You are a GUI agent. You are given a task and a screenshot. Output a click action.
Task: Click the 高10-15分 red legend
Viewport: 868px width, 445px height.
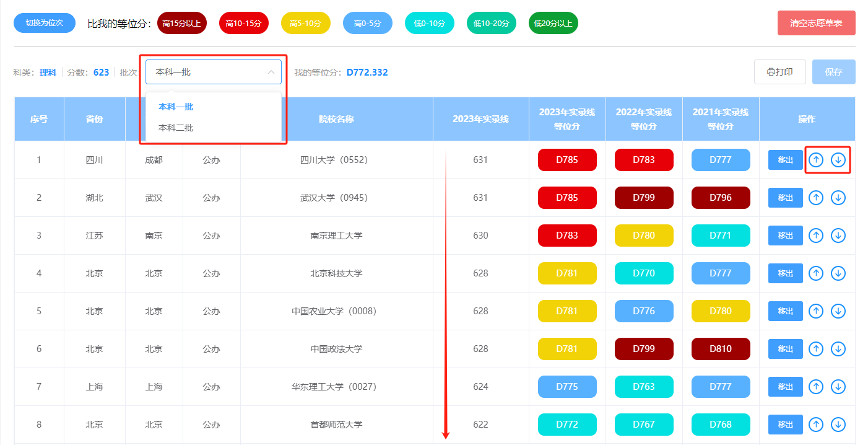[244, 23]
